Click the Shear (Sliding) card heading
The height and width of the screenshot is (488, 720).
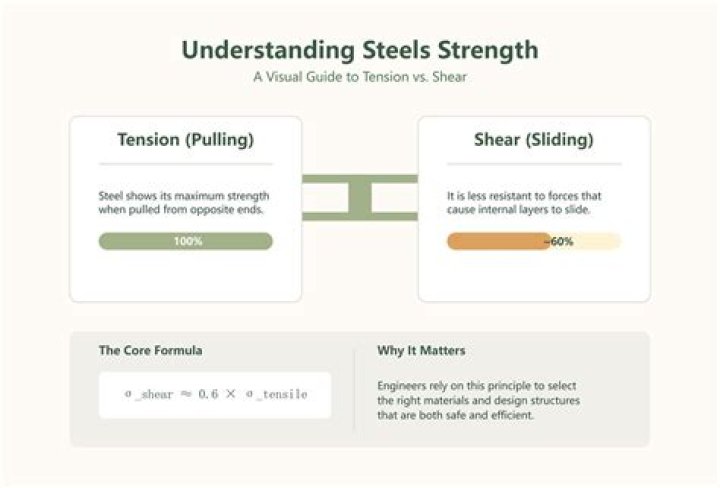pyautogui.click(x=534, y=140)
